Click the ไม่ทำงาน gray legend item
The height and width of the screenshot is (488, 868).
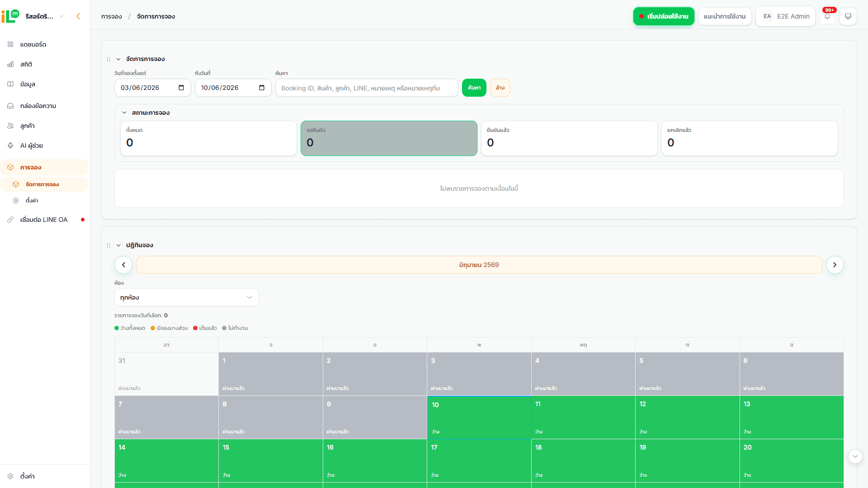coord(235,328)
